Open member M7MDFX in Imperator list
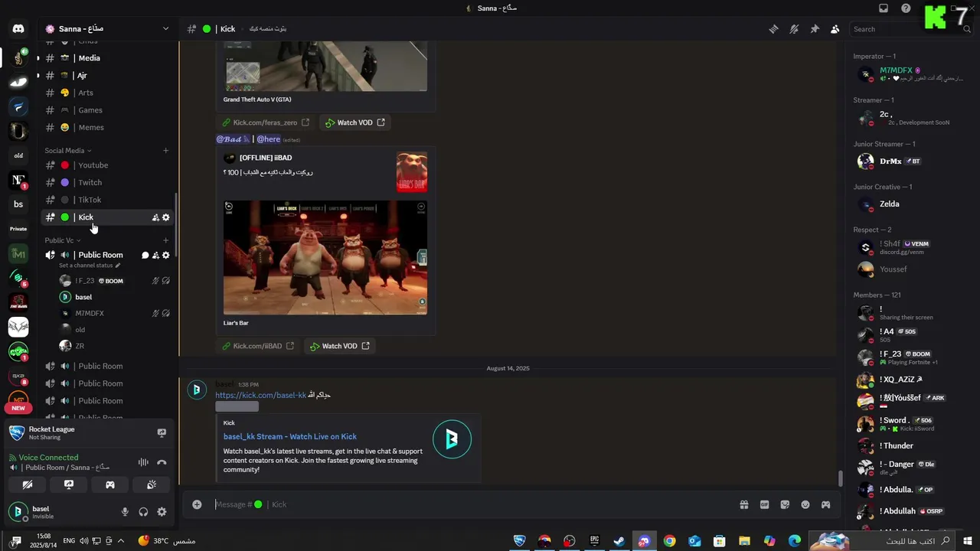The width and height of the screenshot is (980, 551). point(911,74)
